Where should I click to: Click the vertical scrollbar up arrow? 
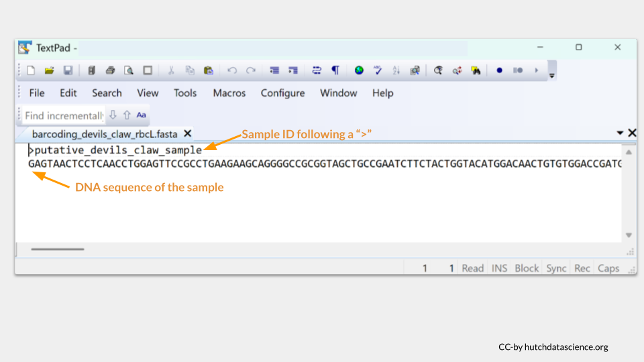click(629, 152)
